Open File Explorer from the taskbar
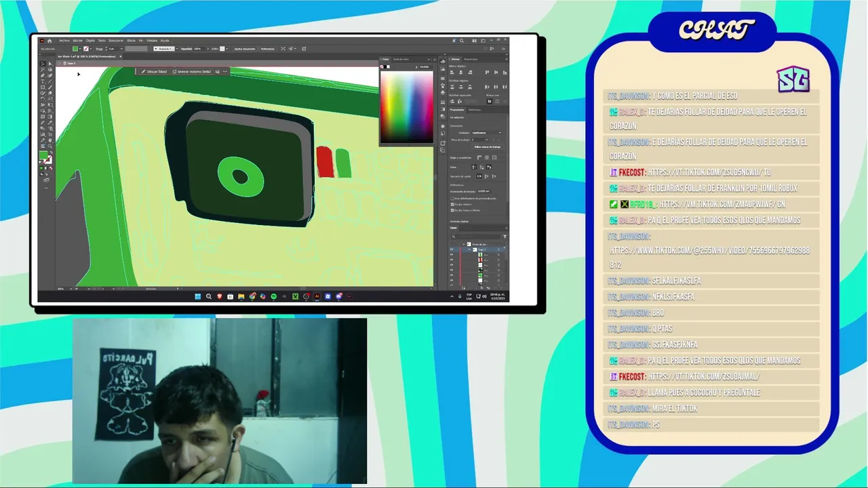 241,296
